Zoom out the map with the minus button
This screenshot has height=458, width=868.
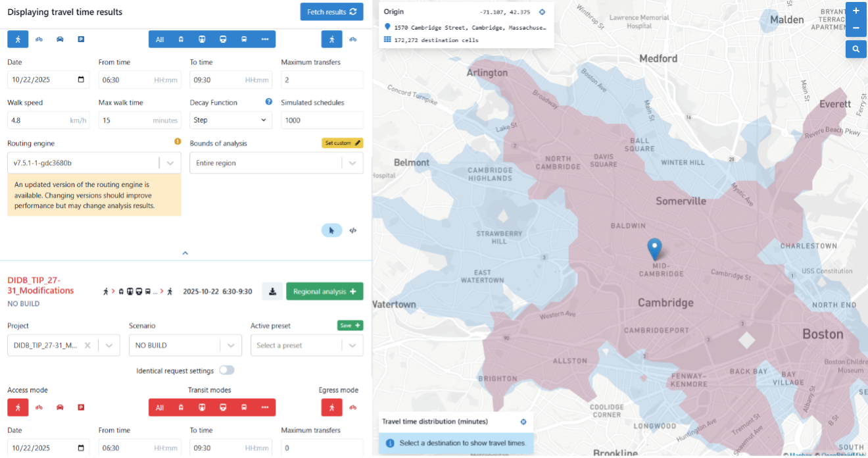856,28
